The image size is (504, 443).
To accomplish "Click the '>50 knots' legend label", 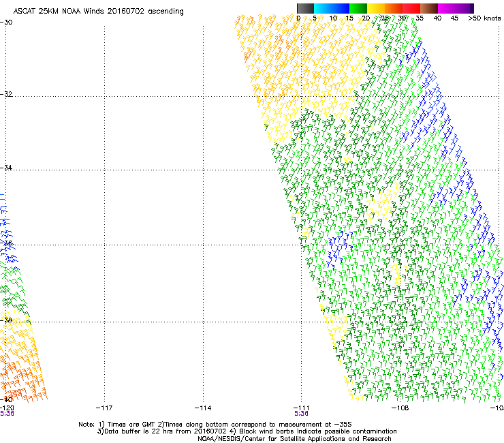I will pyautogui.click(x=484, y=18).
